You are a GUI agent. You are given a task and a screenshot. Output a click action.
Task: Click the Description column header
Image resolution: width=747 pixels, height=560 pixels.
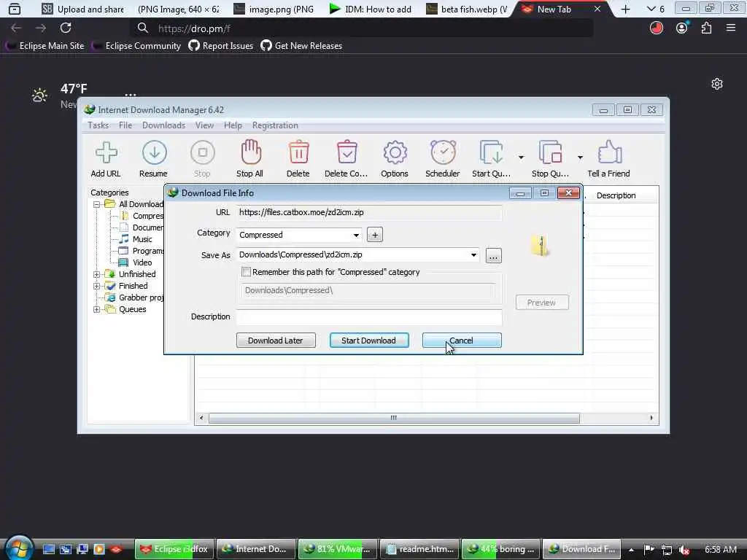[x=616, y=195]
